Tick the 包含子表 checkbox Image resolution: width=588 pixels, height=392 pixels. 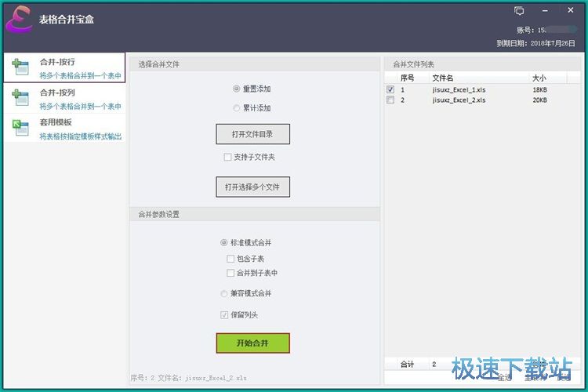point(230,259)
